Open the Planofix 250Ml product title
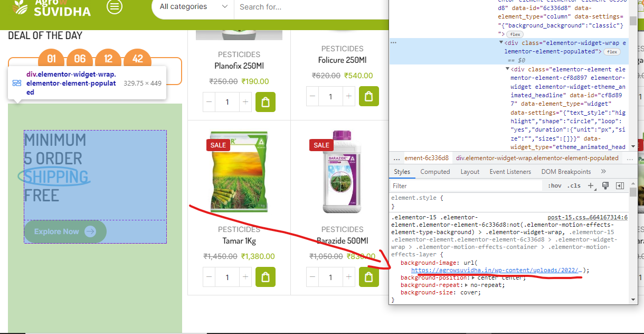Viewport: 644px width, 334px height. 239,66
